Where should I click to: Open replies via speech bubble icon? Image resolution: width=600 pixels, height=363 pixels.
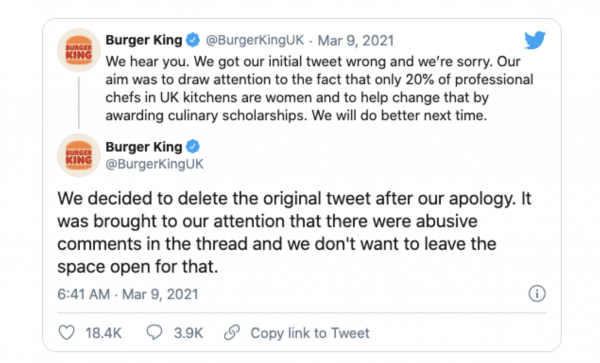click(154, 332)
